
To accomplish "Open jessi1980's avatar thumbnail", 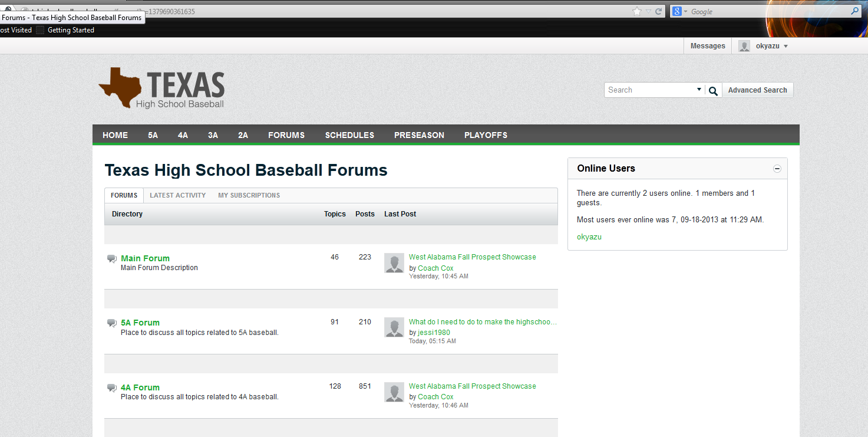I will (x=394, y=327).
